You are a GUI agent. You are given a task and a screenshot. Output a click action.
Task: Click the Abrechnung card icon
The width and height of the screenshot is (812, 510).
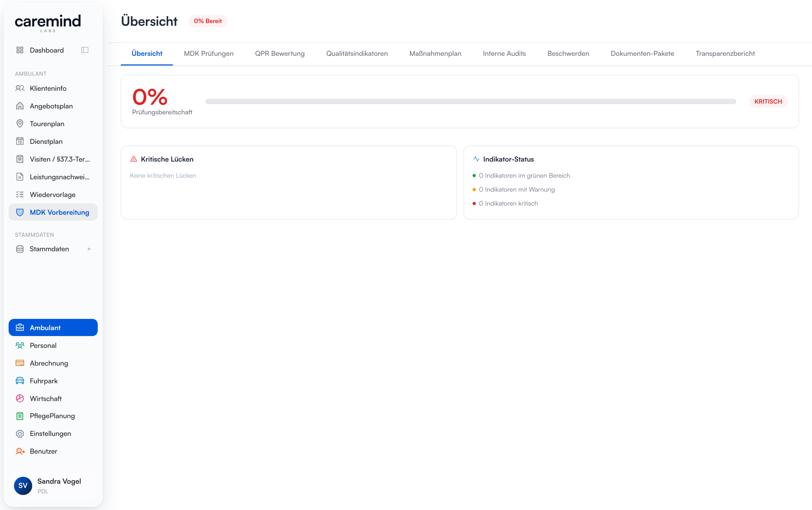point(20,363)
